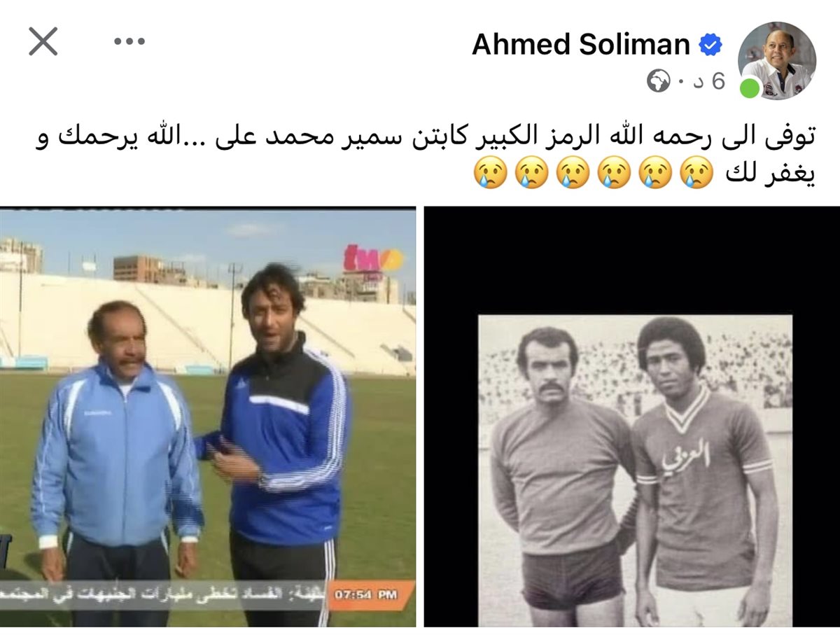Click the green active status dot
Screen dimensions: 840x635
[x=750, y=88]
